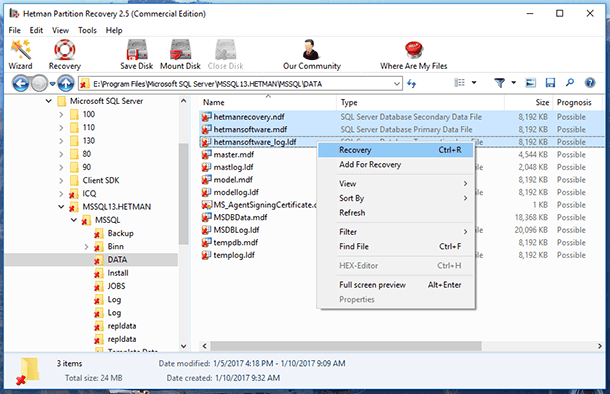Viewport: 610px width, 394px height.
Task: Sort by the Size column header
Action: click(529, 103)
